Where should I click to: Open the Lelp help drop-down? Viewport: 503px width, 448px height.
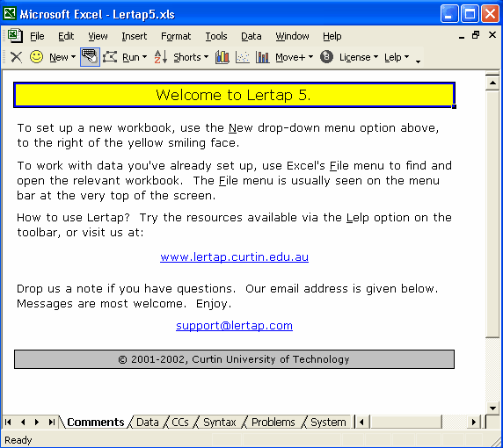(x=397, y=57)
